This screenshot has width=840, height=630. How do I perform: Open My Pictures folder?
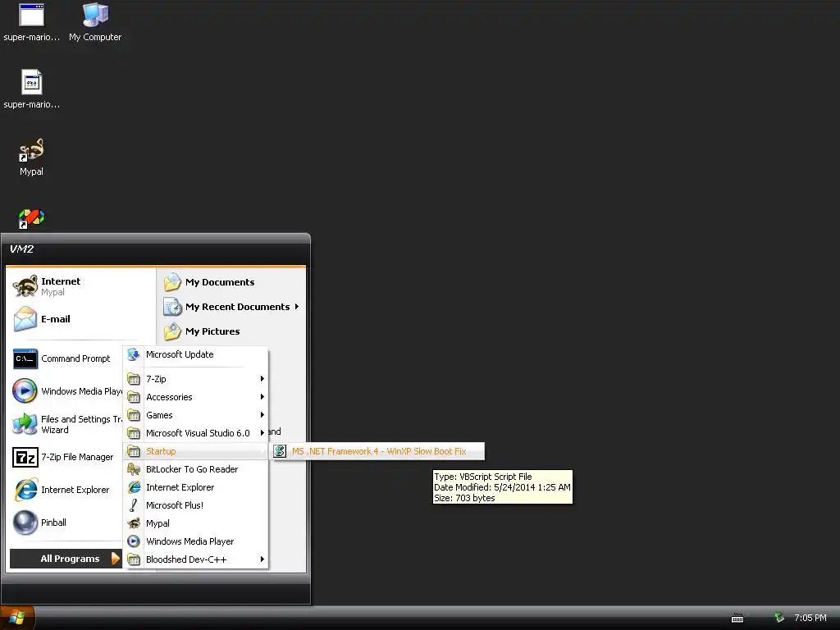click(x=231, y=331)
